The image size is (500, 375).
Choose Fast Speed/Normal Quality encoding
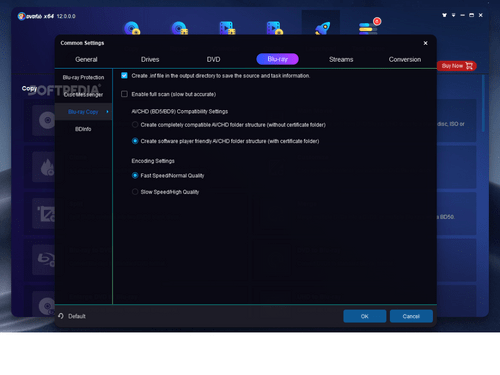pyautogui.click(x=135, y=175)
